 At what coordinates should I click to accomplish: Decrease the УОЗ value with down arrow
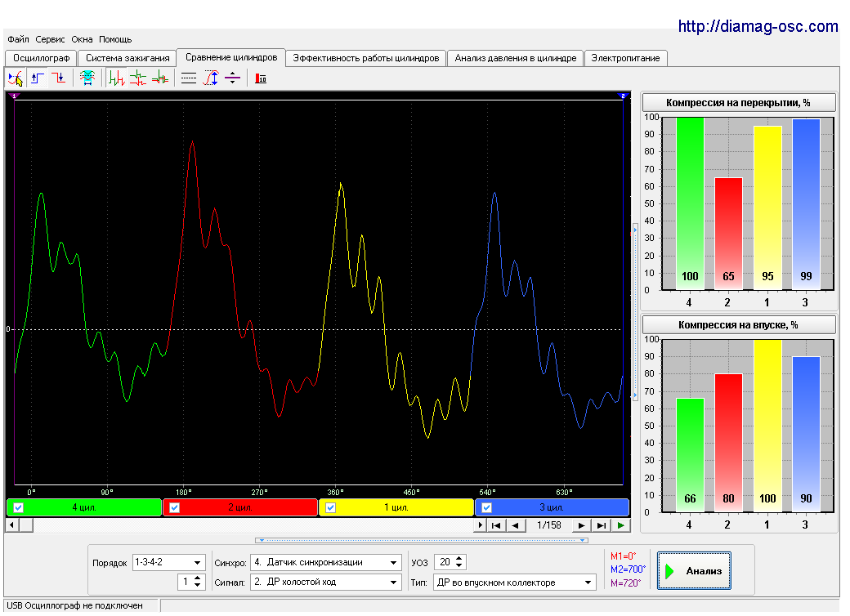click(459, 565)
